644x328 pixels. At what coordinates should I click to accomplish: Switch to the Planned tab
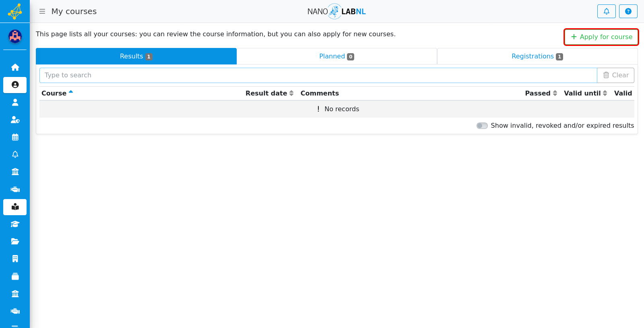336,56
